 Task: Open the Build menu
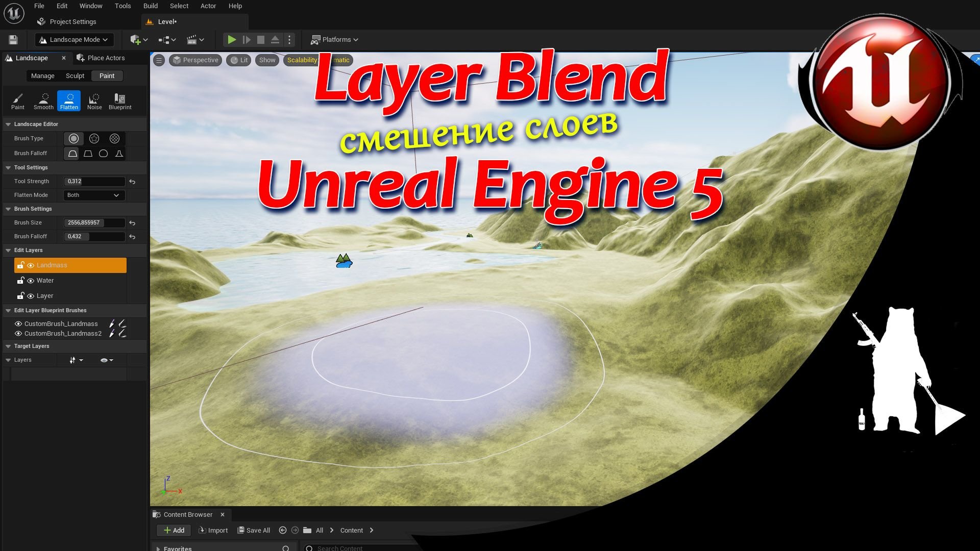pos(150,6)
